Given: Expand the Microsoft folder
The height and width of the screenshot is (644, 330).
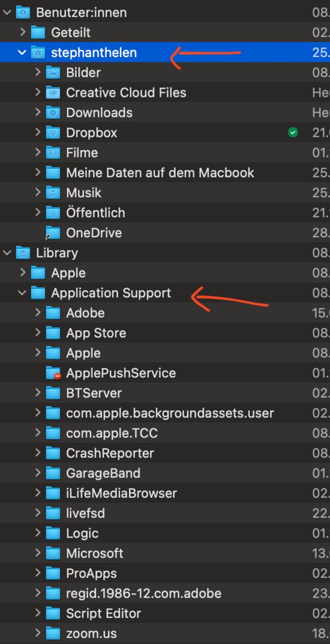Looking at the screenshot, I should click(38, 553).
